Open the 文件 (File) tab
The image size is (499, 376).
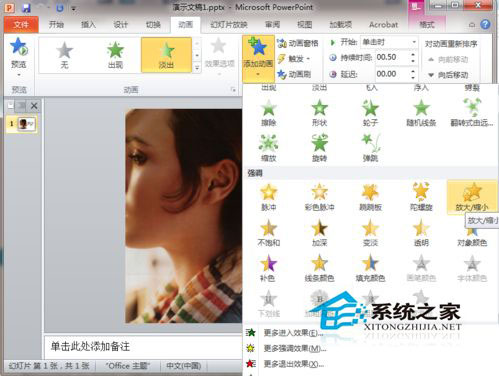[21, 25]
